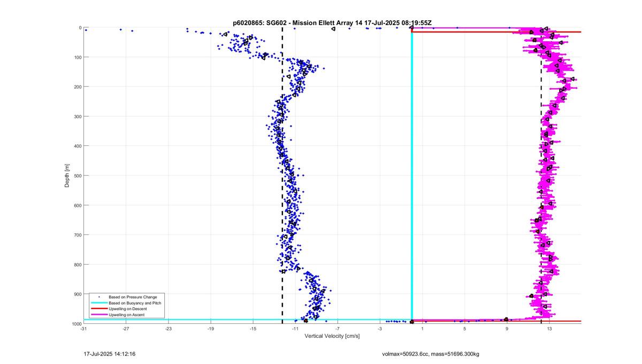
Task: Click the depth tick label "100"
Action: pyautogui.click(x=77, y=57)
